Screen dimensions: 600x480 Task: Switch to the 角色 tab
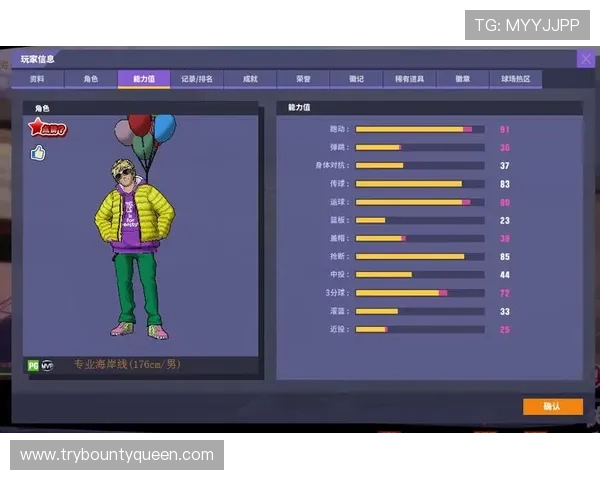point(91,79)
